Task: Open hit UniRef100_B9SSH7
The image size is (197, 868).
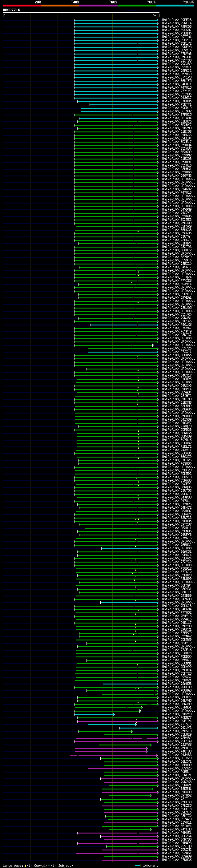Action: (x=176, y=30)
